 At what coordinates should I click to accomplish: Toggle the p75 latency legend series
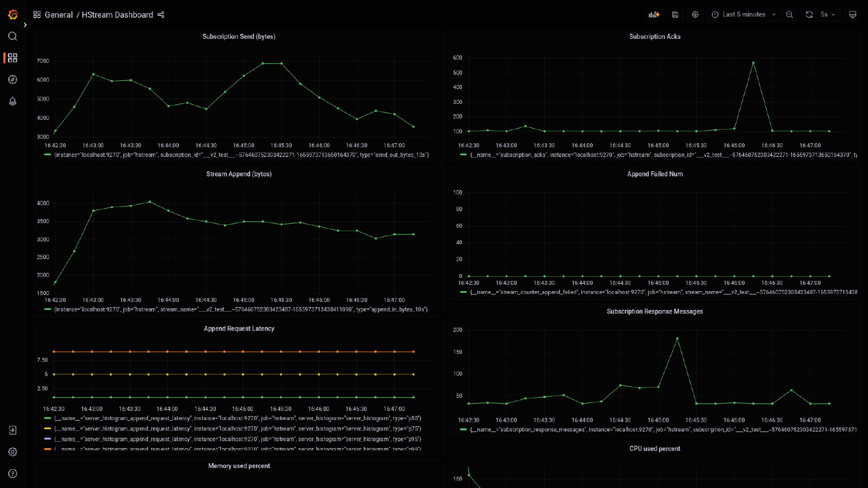(238, 429)
